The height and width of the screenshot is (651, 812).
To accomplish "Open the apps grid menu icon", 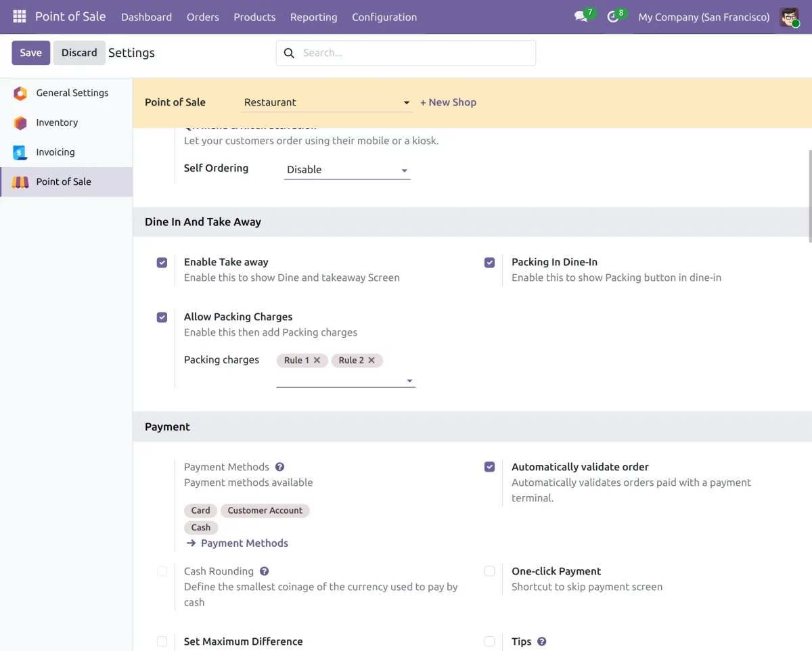I will [x=19, y=17].
